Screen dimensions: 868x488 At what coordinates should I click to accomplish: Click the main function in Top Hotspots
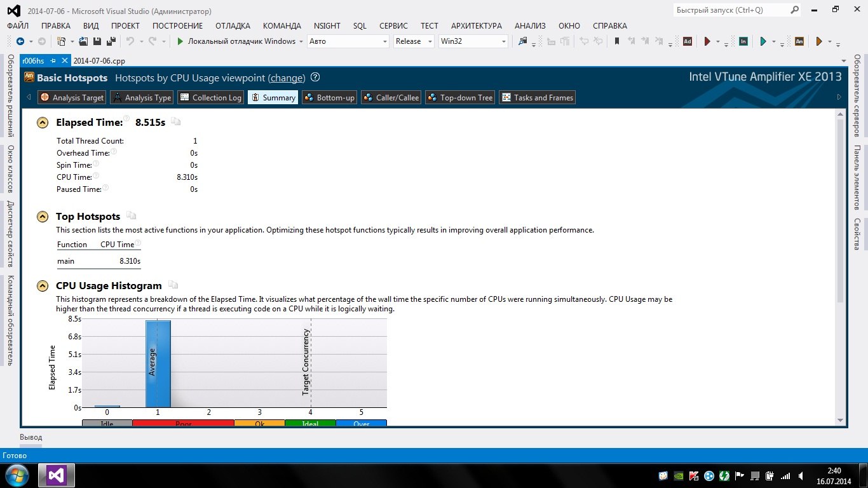point(66,261)
